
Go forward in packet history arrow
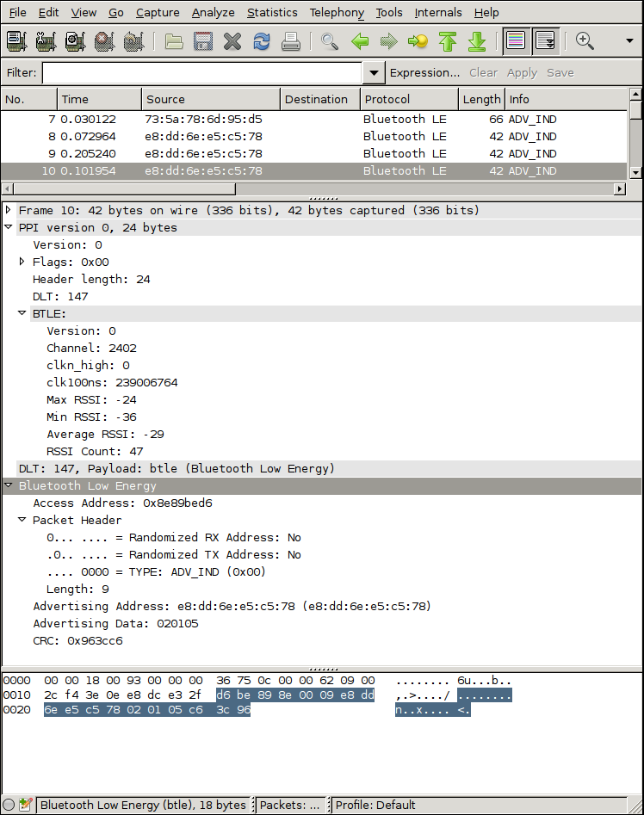point(389,41)
